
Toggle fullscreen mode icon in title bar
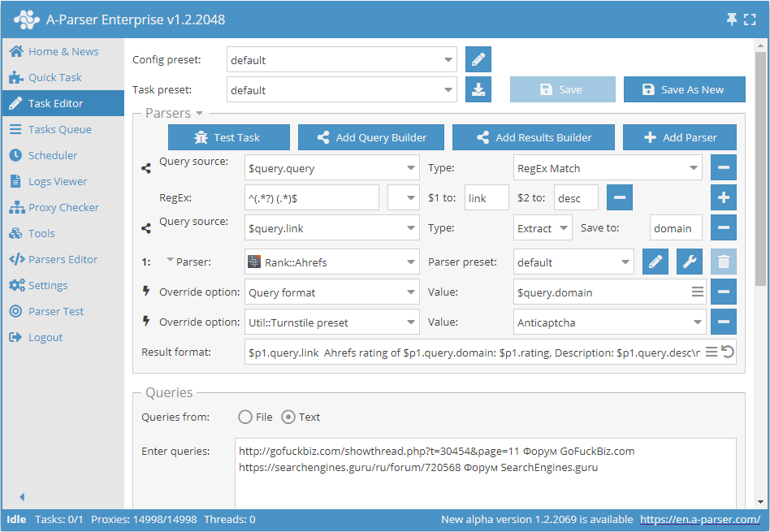click(x=751, y=19)
